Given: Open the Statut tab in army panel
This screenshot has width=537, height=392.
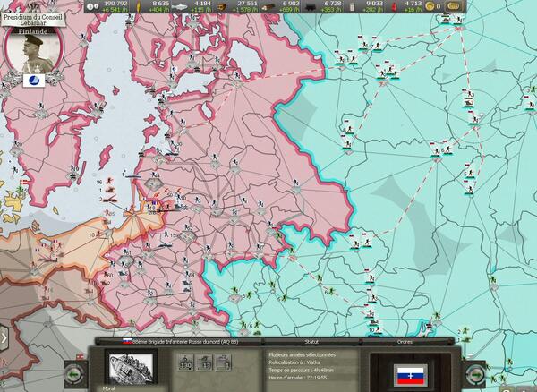Looking at the screenshot, I should click(311, 342).
